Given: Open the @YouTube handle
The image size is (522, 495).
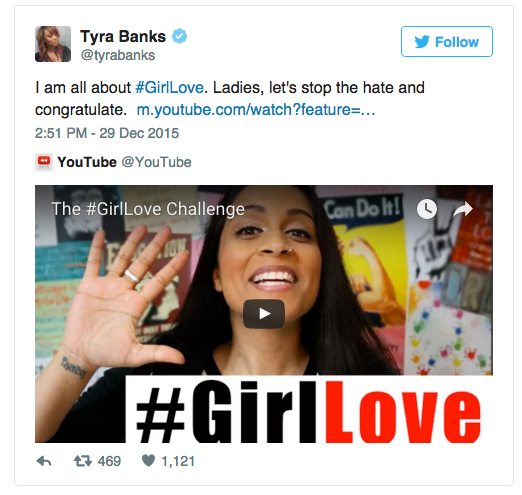Looking at the screenshot, I should pos(156,162).
